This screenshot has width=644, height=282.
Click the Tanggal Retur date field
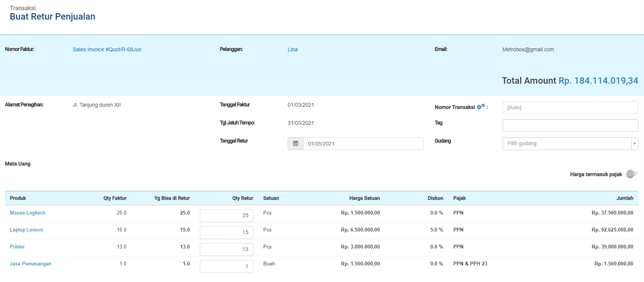coord(363,144)
